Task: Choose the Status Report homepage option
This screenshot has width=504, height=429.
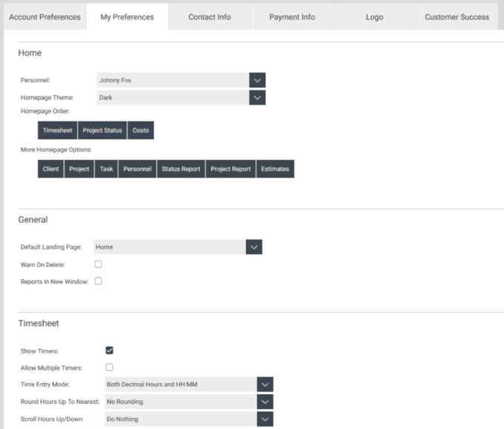Action: click(x=181, y=169)
